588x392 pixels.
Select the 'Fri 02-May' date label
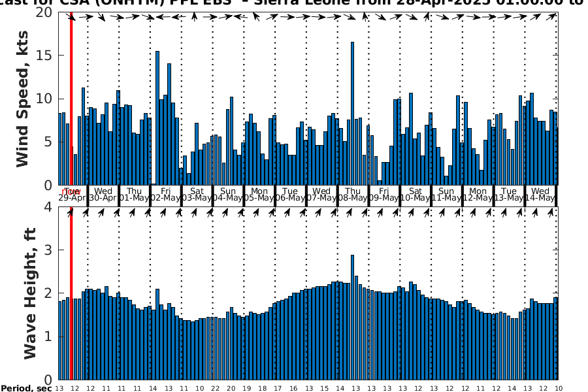tap(165, 194)
